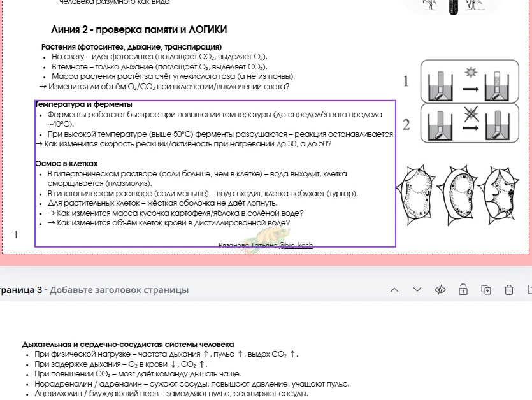Click the question 'Как изменится масса кусочка картофеля/яблока'
This screenshot has width=532, height=400.
click(176, 213)
